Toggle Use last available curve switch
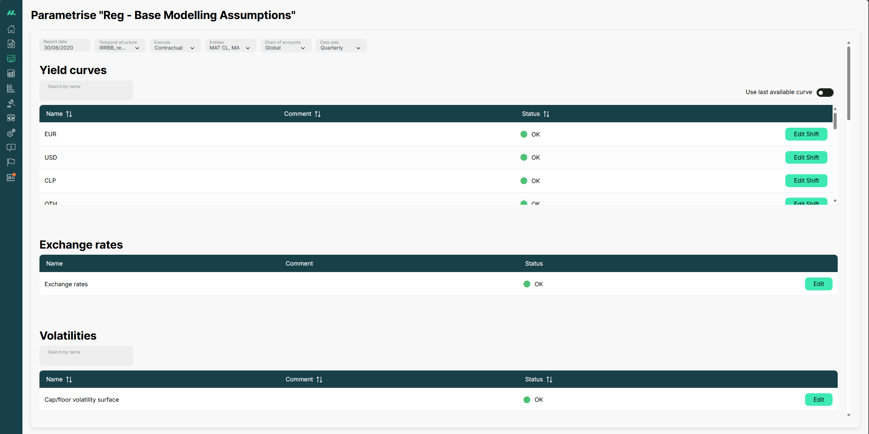This screenshot has height=434, width=869. point(825,93)
